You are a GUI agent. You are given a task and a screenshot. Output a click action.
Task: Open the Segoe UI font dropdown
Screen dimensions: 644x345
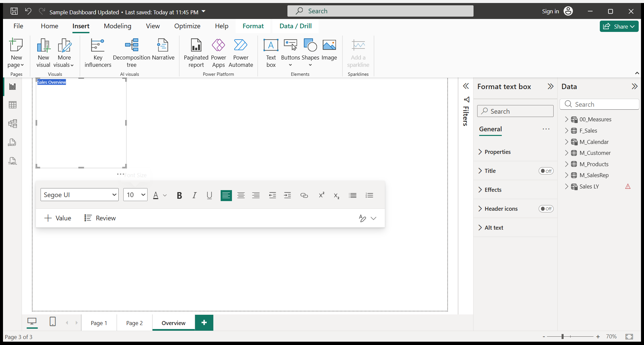[x=79, y=195]
